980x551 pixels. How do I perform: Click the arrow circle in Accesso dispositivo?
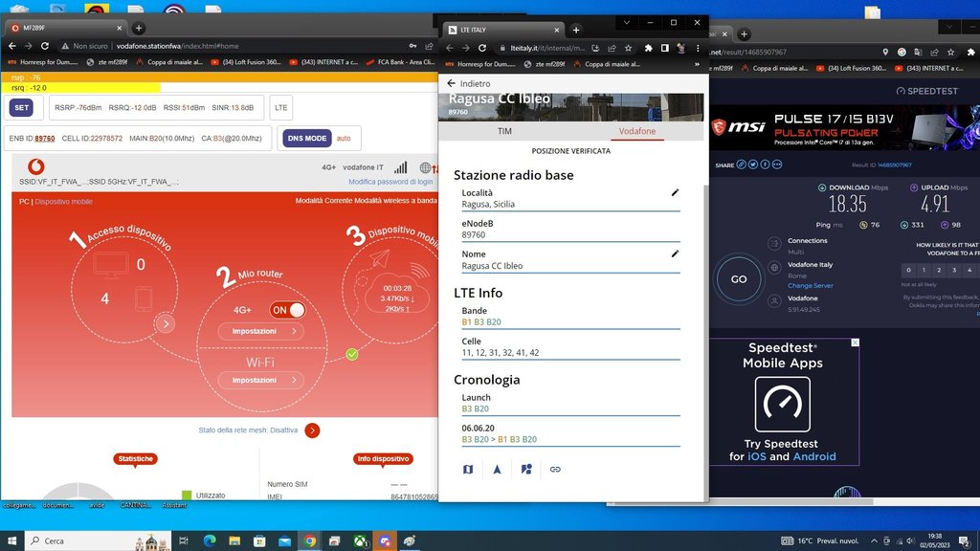coord(166,323)
